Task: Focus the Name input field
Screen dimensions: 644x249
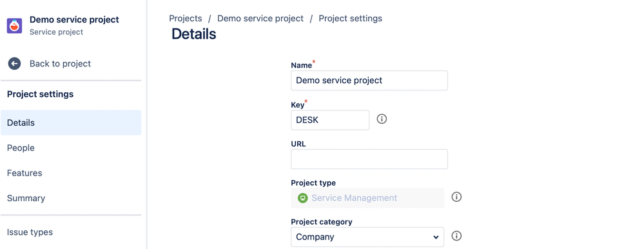Action: 369,81
